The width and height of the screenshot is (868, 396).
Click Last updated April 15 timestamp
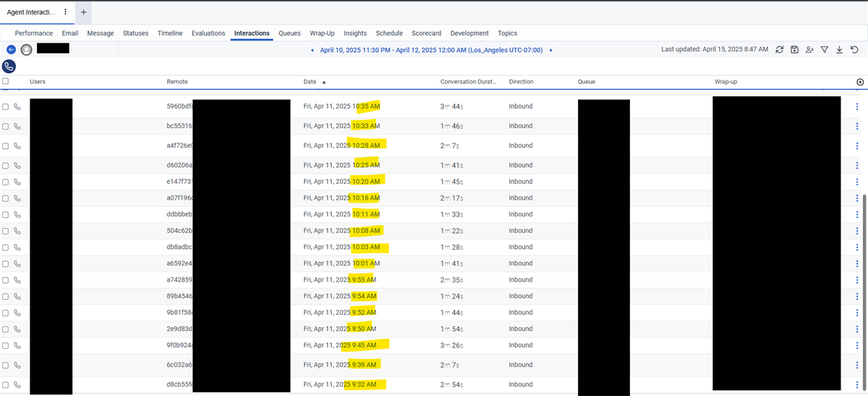[x=715, y=49]
